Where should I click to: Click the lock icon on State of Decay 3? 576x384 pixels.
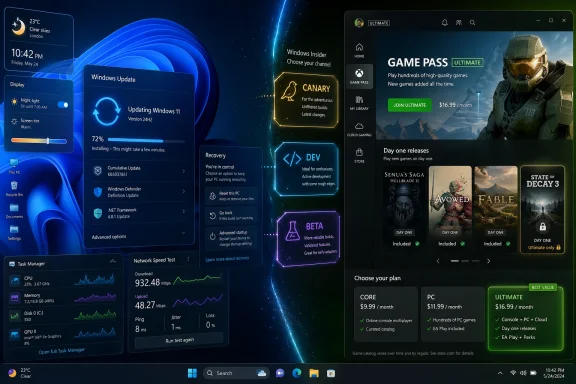tap(543, 227)
